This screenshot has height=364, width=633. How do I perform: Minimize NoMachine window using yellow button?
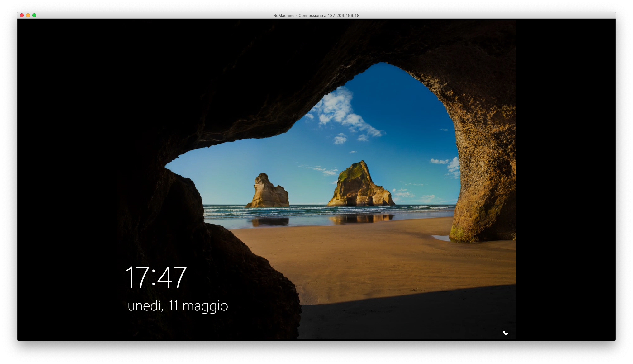[28, 15]
